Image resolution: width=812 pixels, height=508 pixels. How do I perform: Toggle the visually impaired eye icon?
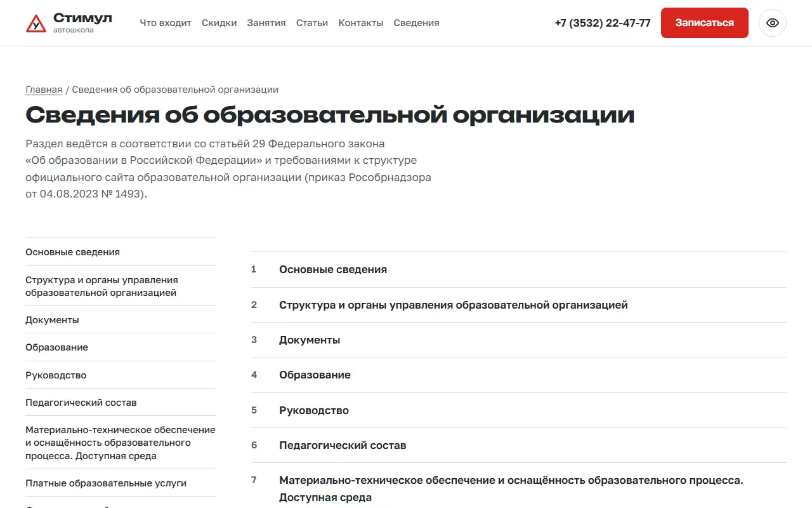click(772, 23)
